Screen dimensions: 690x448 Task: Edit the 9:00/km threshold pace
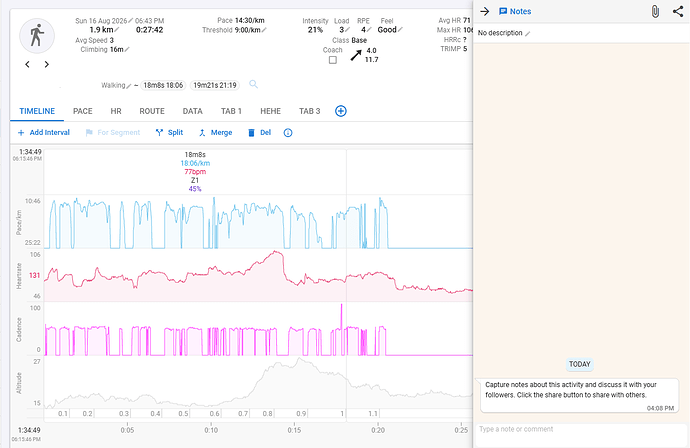(x=264, y=30)
